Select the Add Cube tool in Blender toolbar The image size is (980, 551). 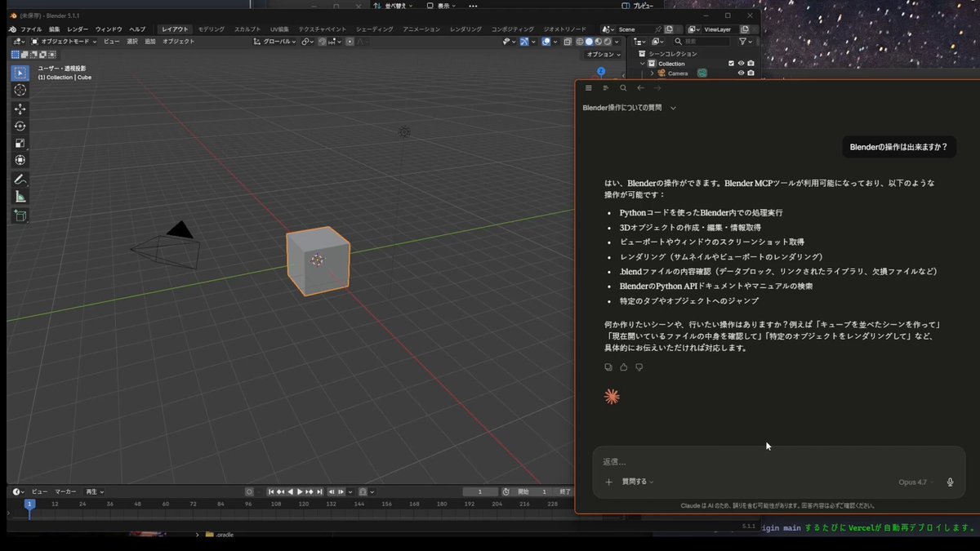point(20,216)
